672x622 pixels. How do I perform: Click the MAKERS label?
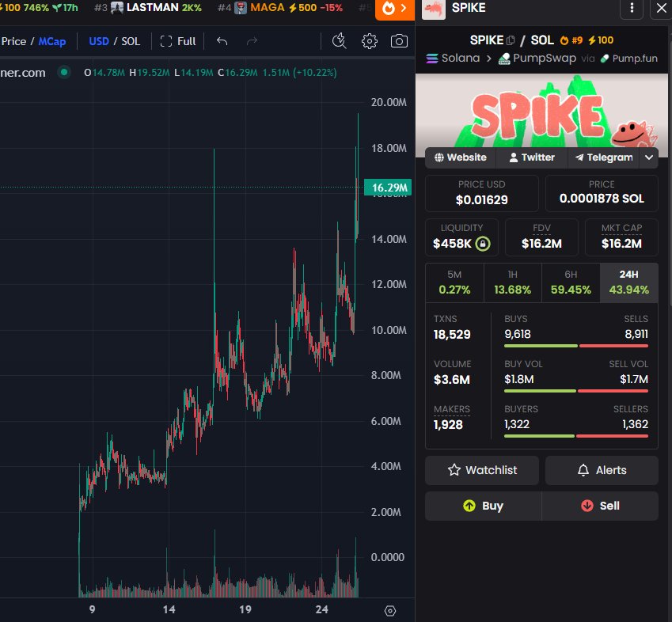coord(452,410)
